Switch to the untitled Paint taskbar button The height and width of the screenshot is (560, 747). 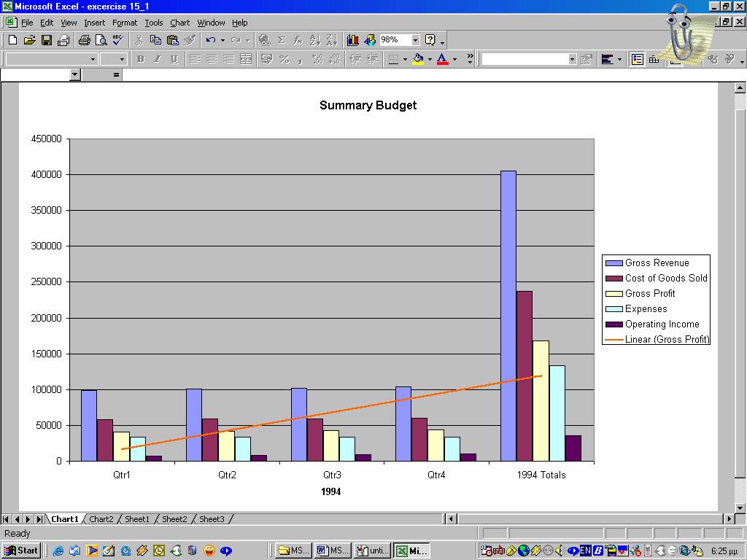pos(373,551)
